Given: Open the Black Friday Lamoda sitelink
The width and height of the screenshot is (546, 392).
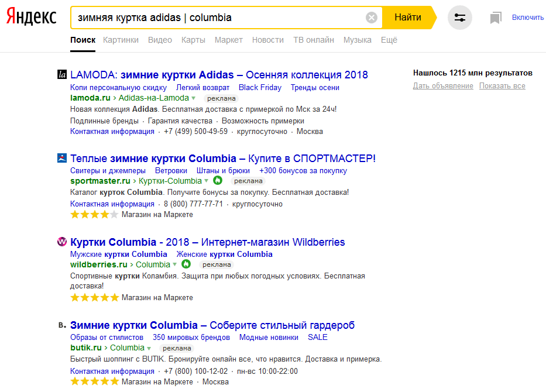Looking at the screenshot, I should point(260,87).
